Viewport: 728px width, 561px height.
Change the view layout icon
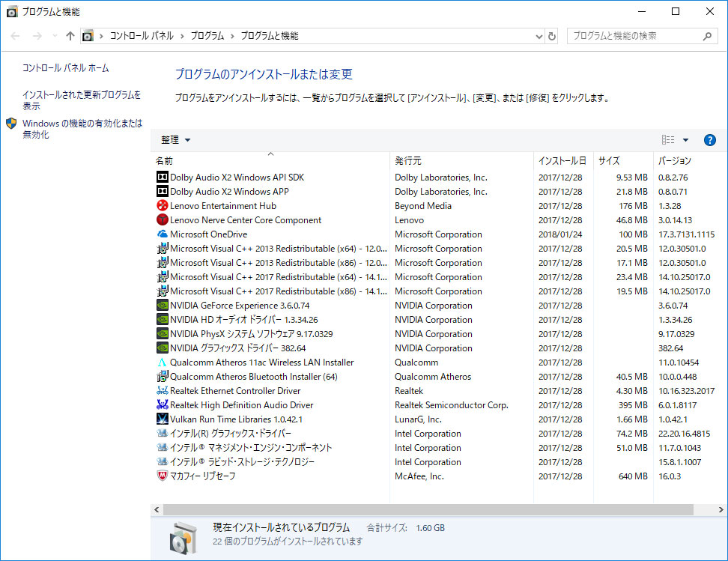tap(668, 140)
